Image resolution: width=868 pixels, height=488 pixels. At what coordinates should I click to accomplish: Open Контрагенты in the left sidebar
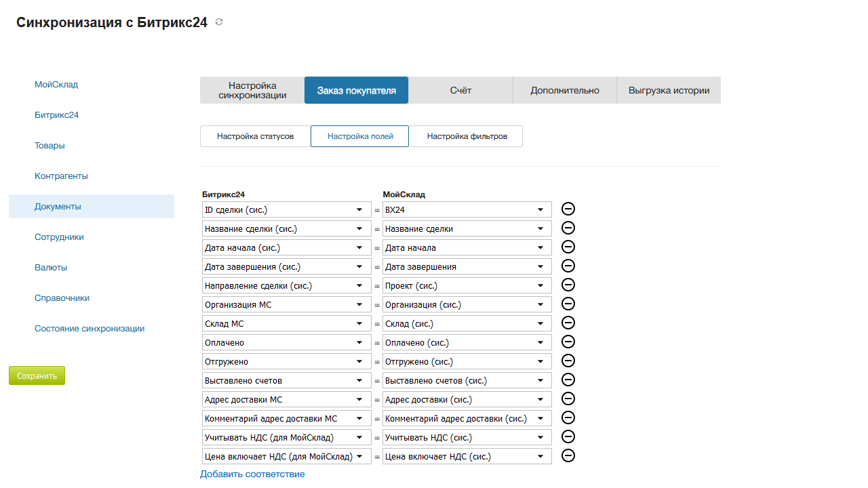pyautogui.click(x=61, y=176)
